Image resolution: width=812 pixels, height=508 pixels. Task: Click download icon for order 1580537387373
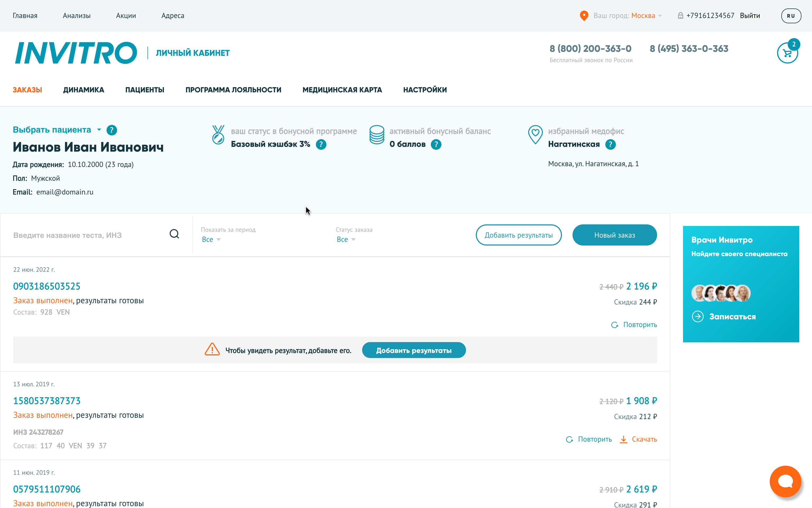623,439
